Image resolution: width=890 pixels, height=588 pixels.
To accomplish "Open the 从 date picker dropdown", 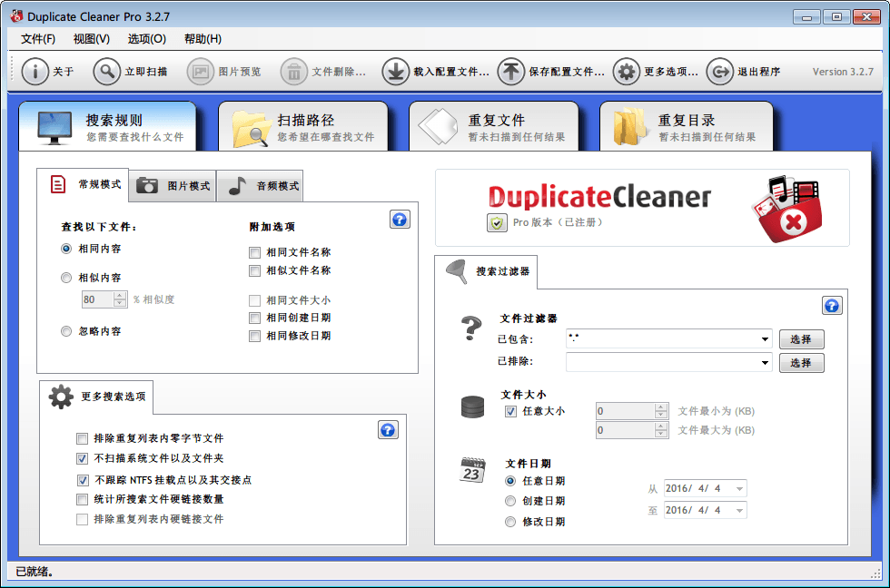I will [739, 489].
